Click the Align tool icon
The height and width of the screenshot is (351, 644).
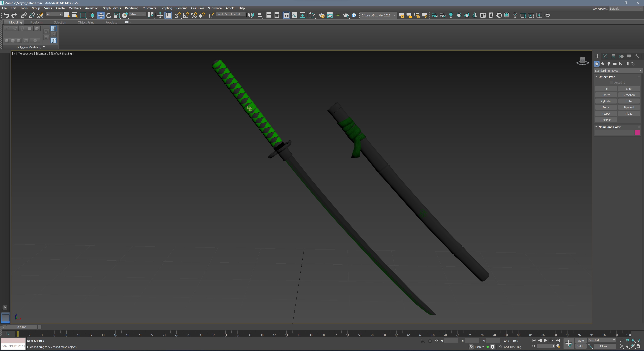[259, 15]
